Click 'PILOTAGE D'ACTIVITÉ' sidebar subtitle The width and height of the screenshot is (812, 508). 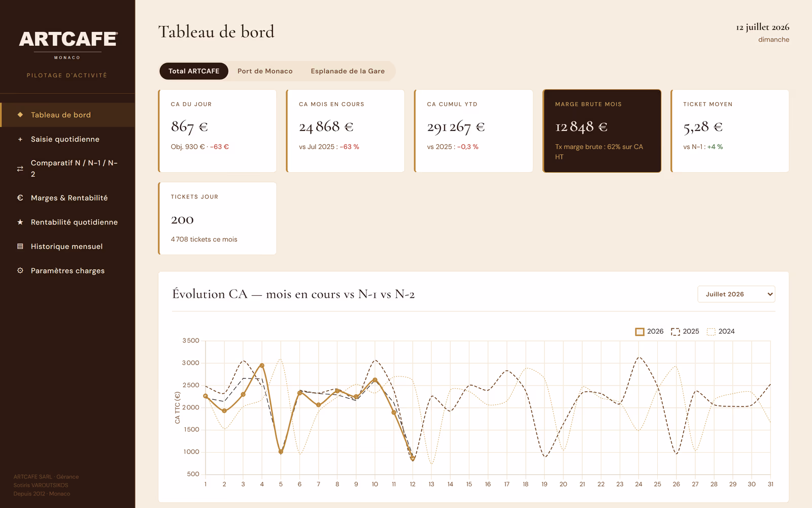tap(67, 75)
